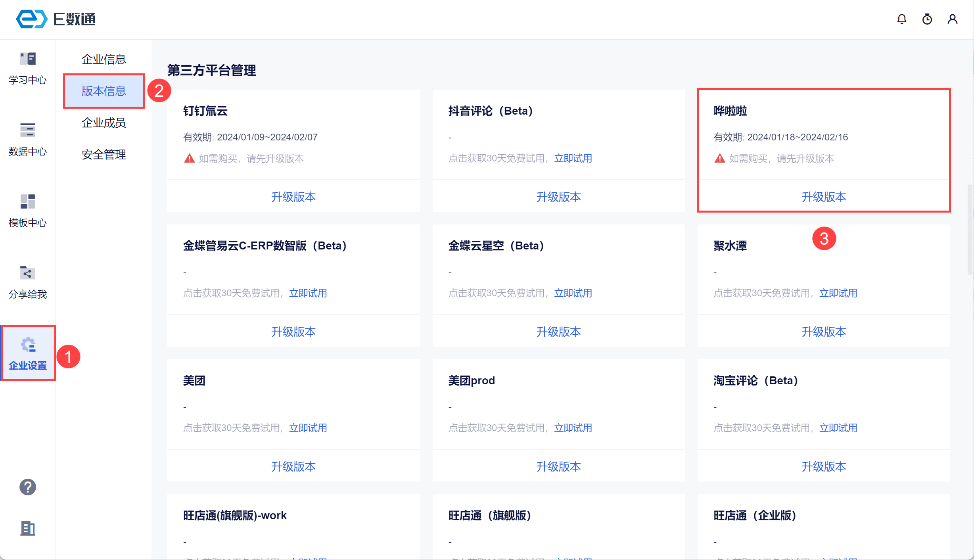Click the help question mark icon

tap(28, 487)
